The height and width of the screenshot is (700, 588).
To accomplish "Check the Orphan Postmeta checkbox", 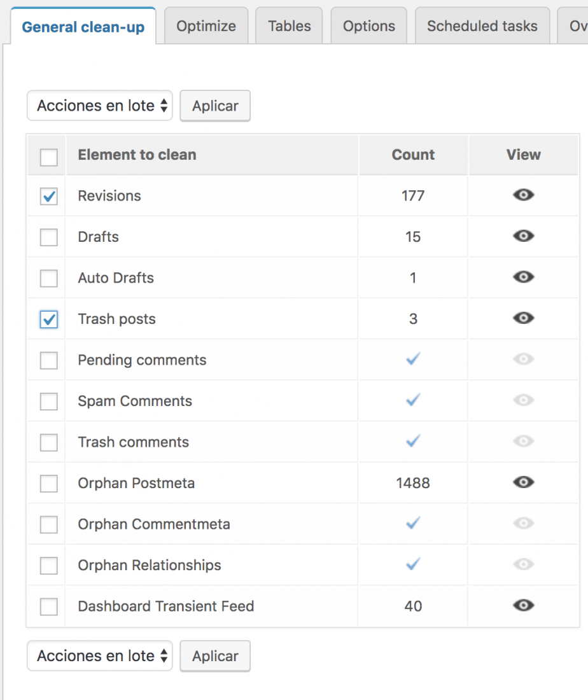I will tap(48, 484).
